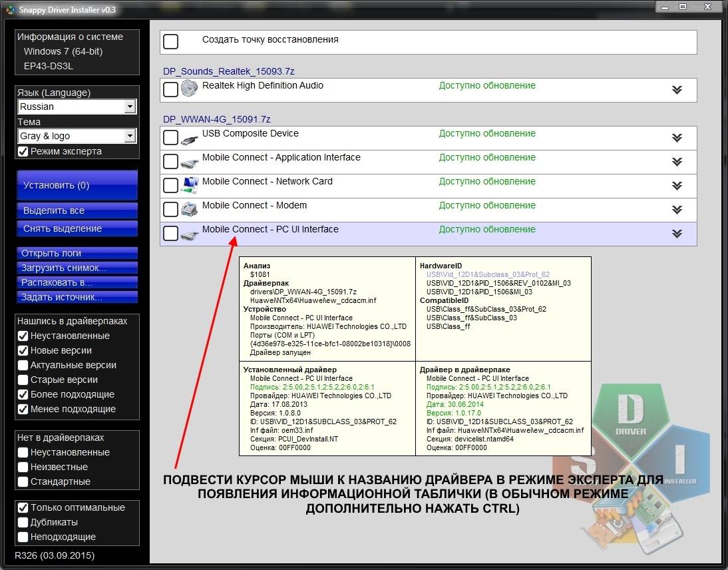Check the Mobile Connect - Modem driver box

[x=170, y=209]
